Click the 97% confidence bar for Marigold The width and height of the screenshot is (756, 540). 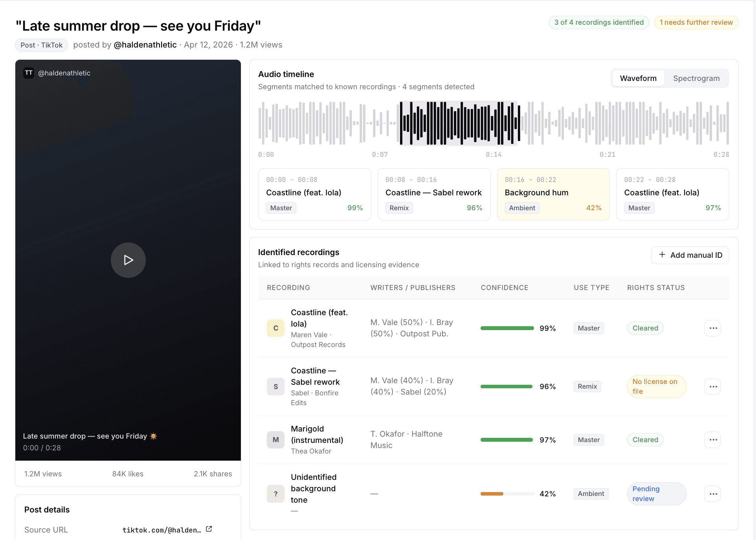coord(506,440)
